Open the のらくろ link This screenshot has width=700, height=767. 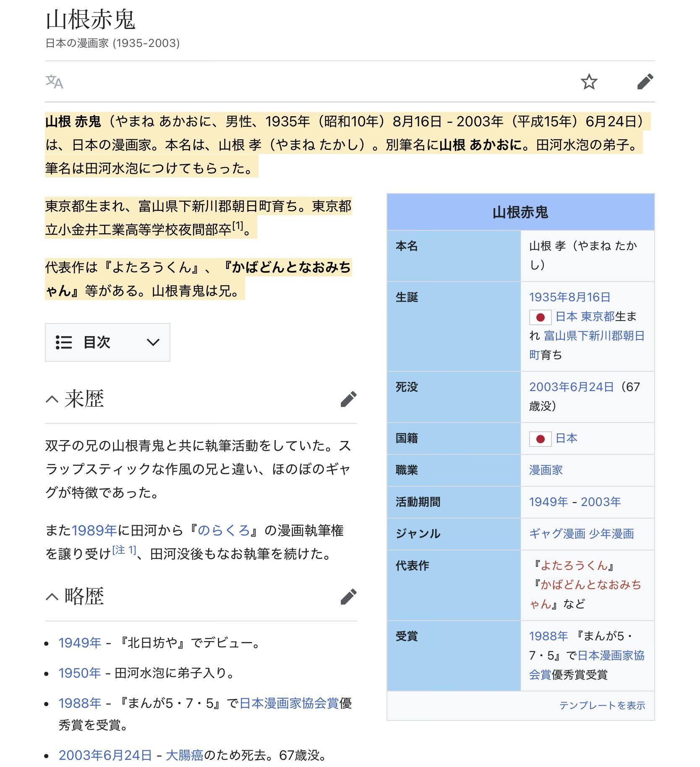tap(224, 531)
